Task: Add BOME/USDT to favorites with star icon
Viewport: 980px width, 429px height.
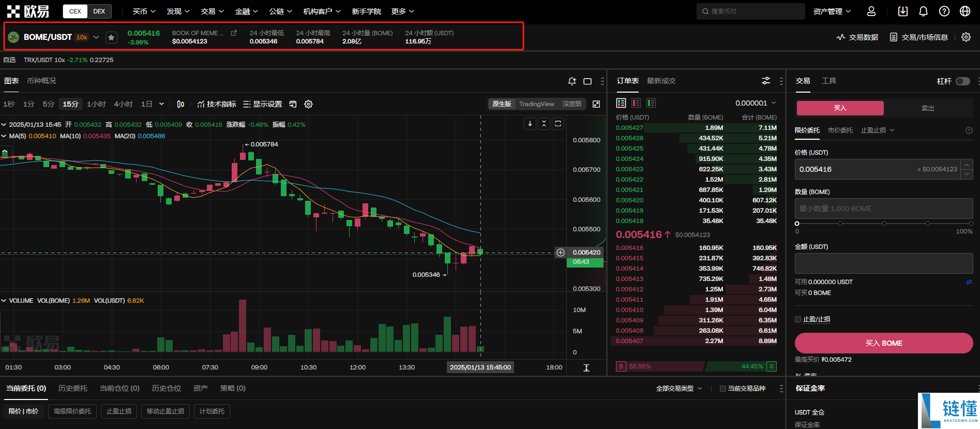Action: coord(111,37)
